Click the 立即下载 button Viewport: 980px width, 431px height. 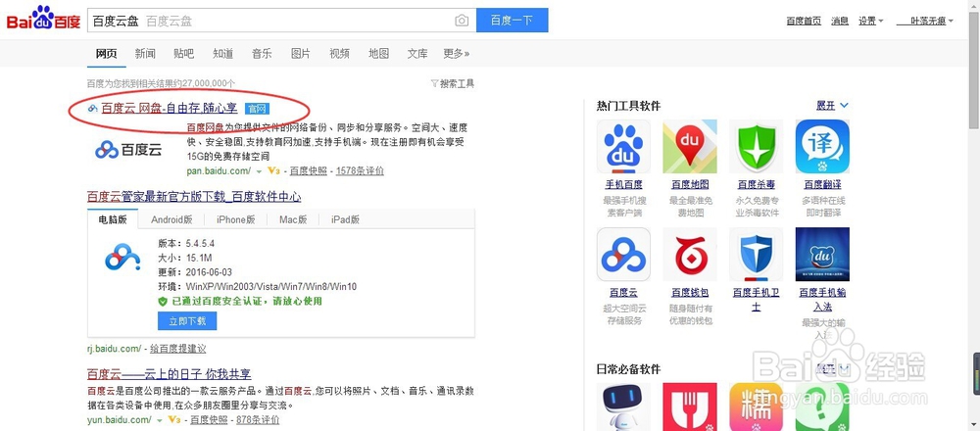coord(187,321)
